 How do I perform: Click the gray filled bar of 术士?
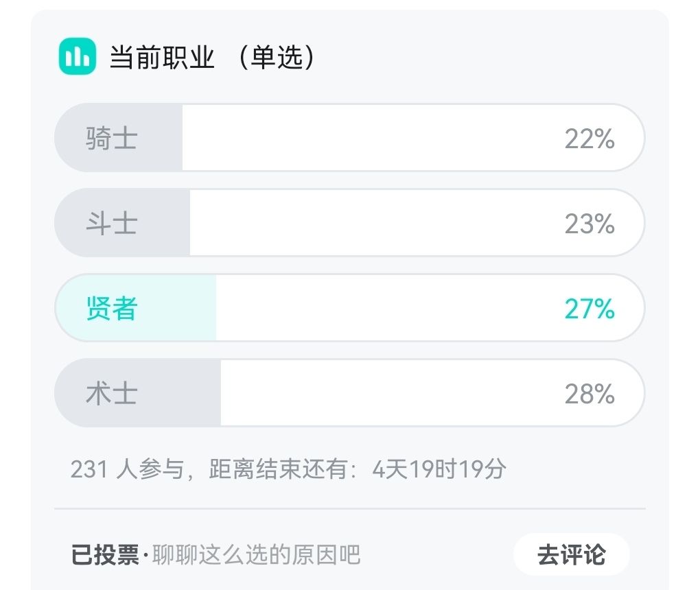click(137, 393)
